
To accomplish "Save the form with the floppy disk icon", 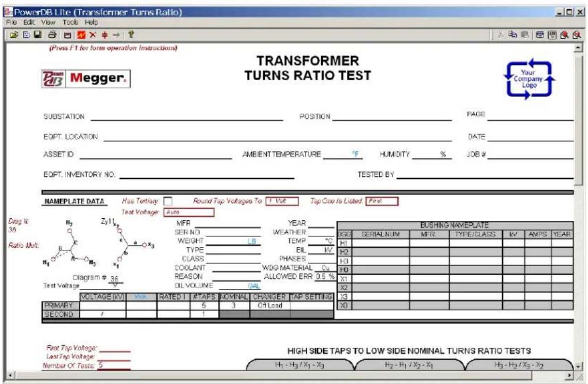I will tap(38, 35).
